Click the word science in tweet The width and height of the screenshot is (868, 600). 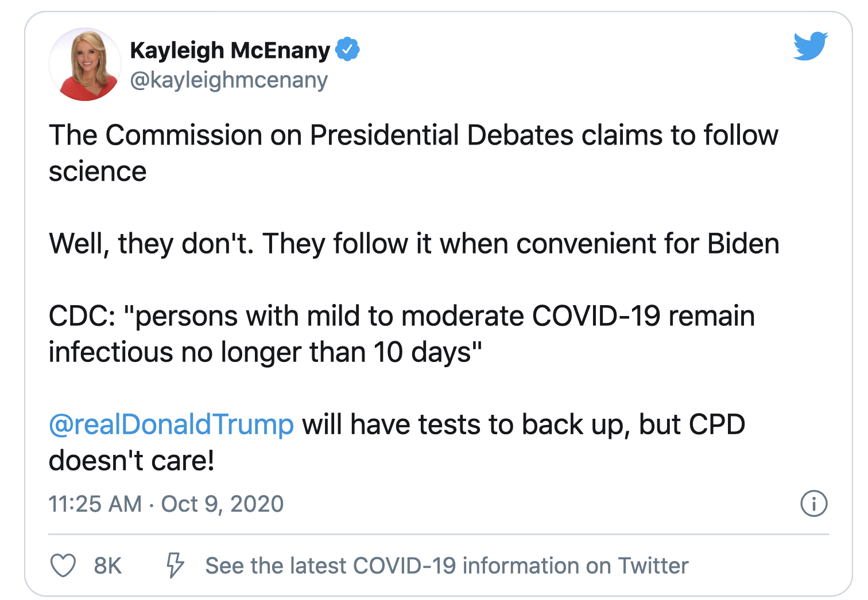(98, 172)
